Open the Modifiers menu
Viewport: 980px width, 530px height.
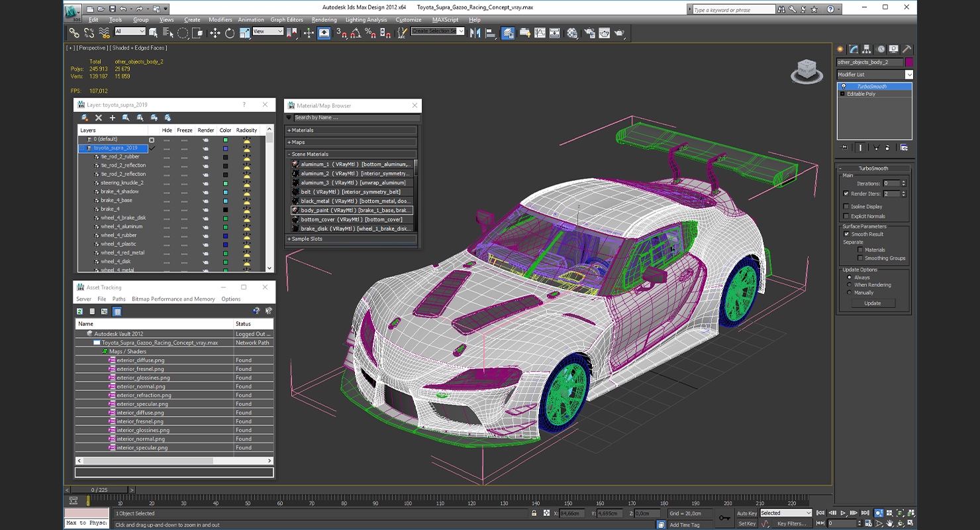click(x=220, y=20)
